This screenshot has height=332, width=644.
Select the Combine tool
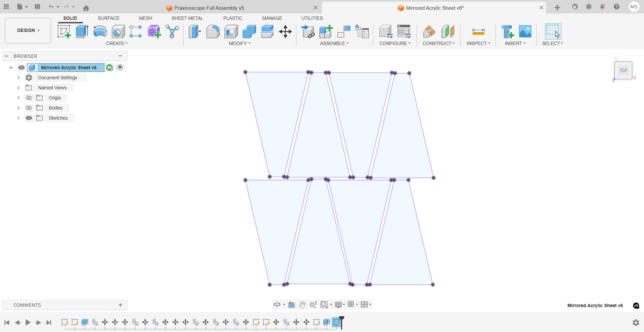click(249, 32)
